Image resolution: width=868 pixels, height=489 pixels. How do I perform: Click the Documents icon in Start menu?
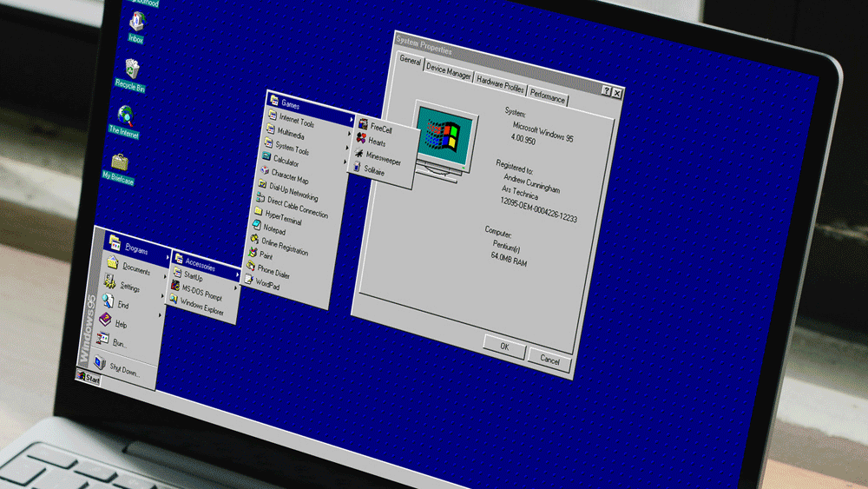tap(112, 262)
